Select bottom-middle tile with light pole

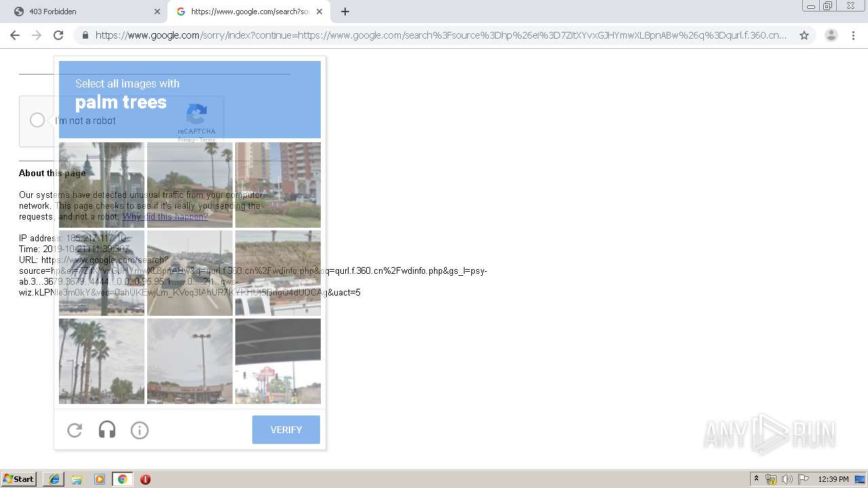190,361
